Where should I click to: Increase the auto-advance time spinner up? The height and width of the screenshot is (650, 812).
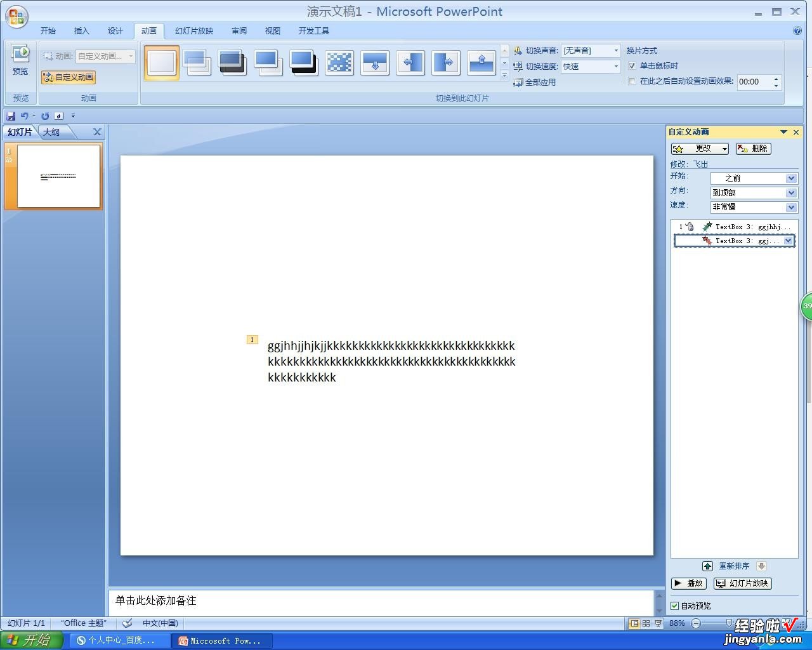pos(776,79)
